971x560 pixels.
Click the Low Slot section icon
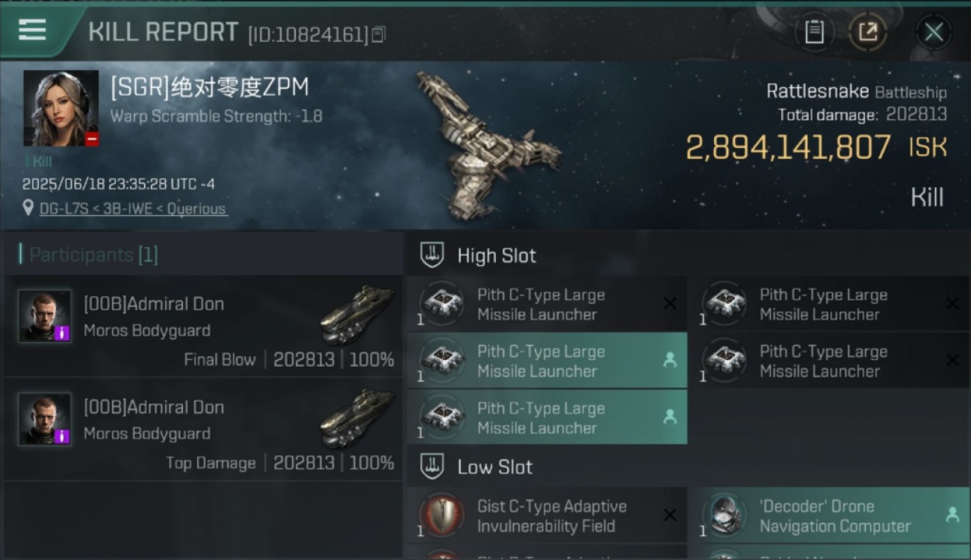tap(432, 467)
